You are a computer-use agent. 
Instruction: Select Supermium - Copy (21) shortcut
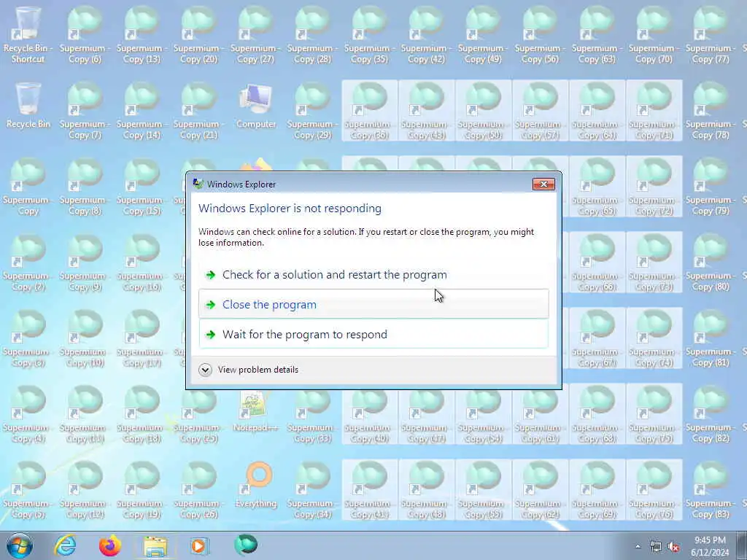198,111
